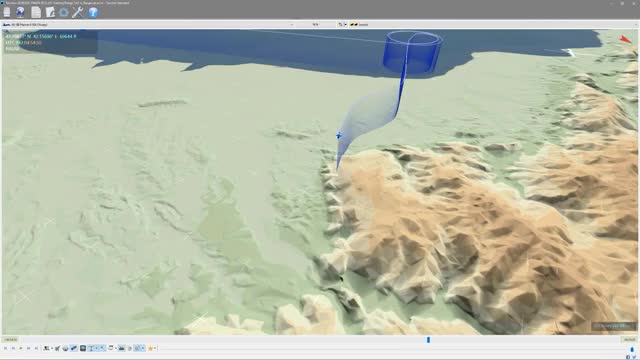
Task: Open the wrench and screwdriver tools icon
Action: click(x=78, y=12)
